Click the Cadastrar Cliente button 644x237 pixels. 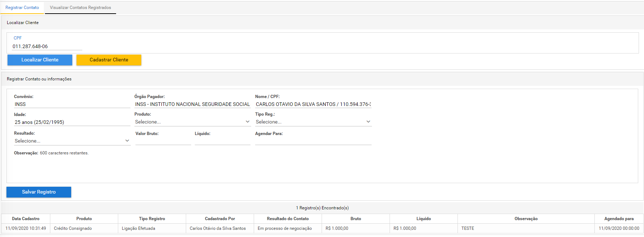coord(109,60)
